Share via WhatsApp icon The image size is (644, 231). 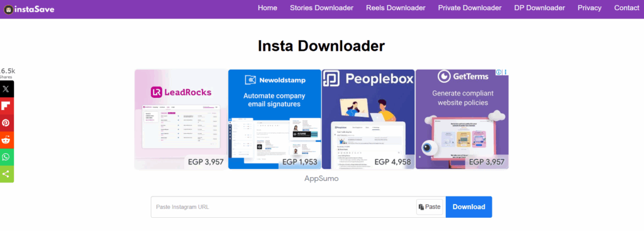[6, 157]
